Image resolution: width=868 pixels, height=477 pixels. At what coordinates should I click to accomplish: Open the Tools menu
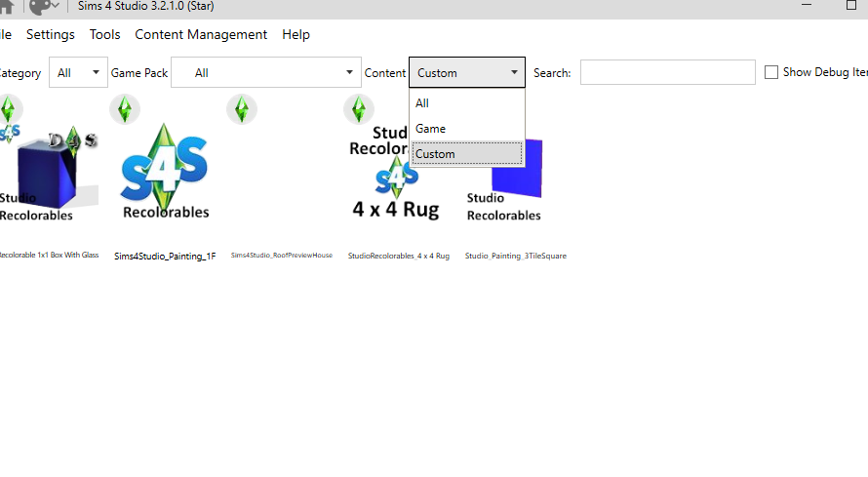[104, 34]
